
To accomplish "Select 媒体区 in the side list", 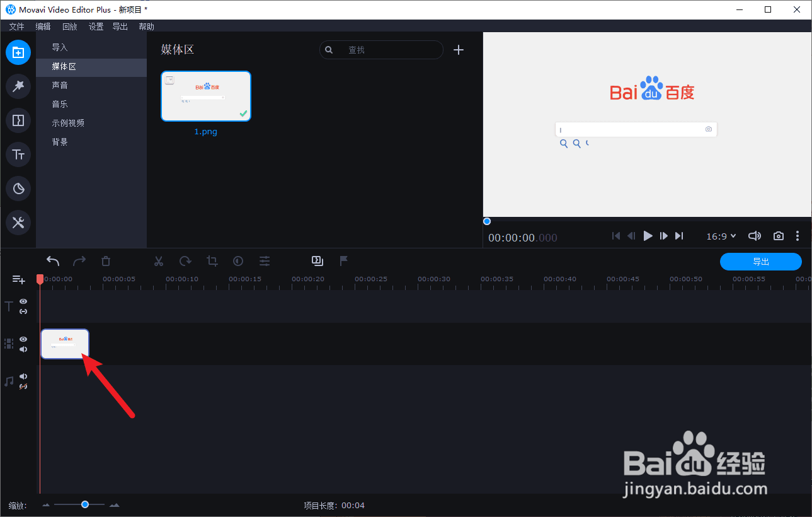I will click(x=91, y=67).
